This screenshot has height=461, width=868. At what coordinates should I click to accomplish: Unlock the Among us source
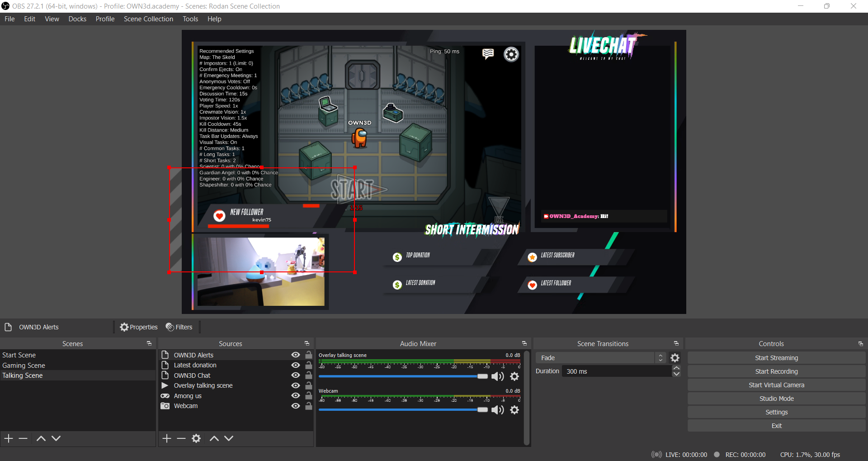click(309, 396)
